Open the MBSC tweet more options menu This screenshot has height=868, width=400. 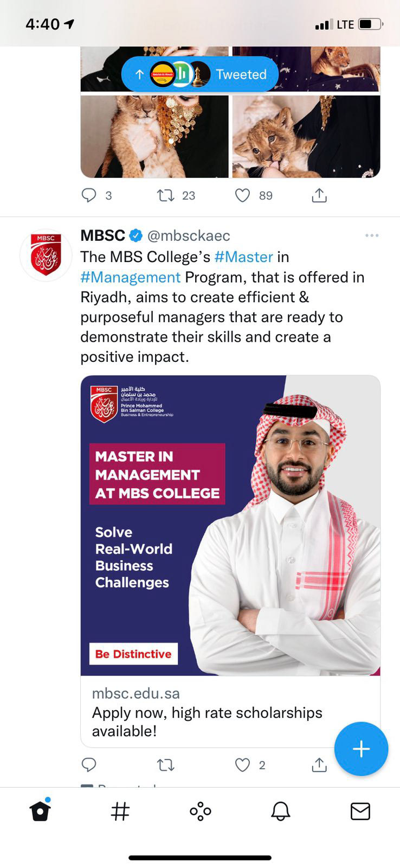click(372, 235)
